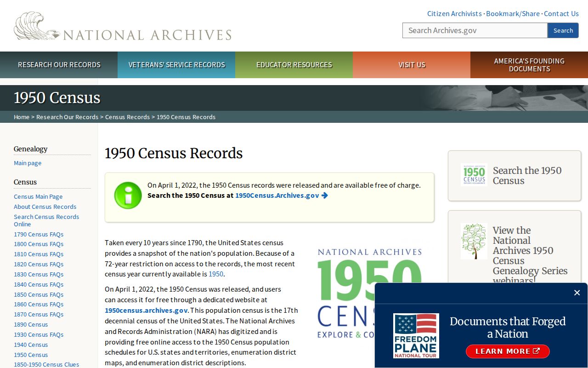This screenshot has height=368, width=588.
Task: Open 1860 Census FAQs link
Action: click(39, 304)
